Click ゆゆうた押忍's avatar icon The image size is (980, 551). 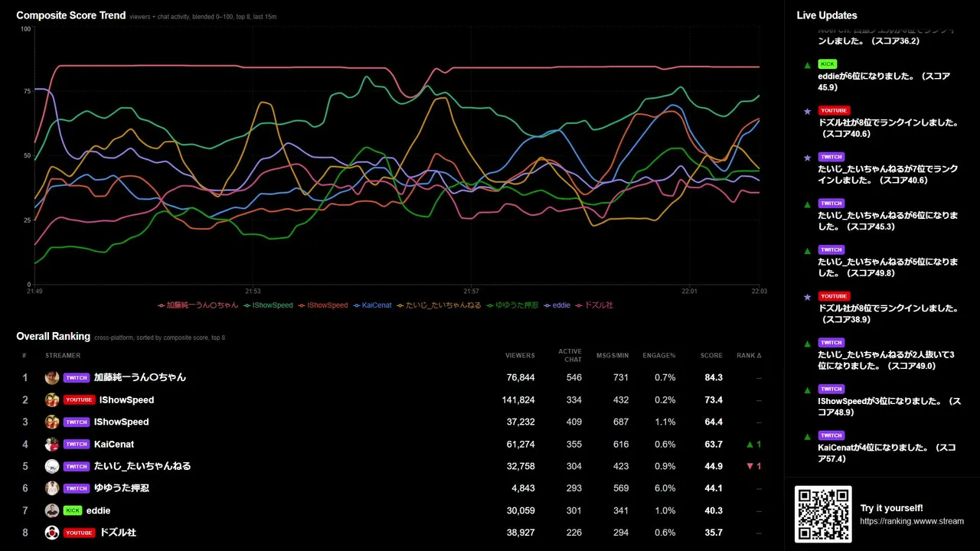click(x=52, y=488)
